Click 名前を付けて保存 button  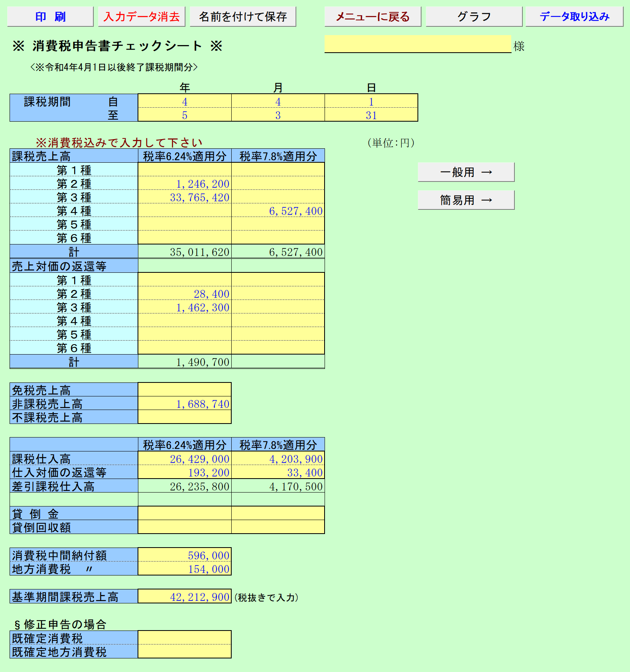click(x=243, y=17)
